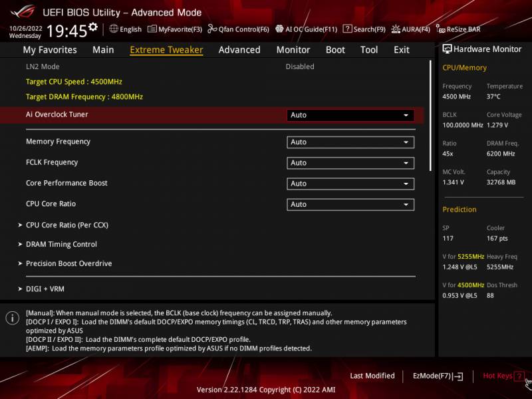This screenshot has width=532, height=399.
Task: Click the 32768 MB Capacity value
Action: (x=501, y=182)
